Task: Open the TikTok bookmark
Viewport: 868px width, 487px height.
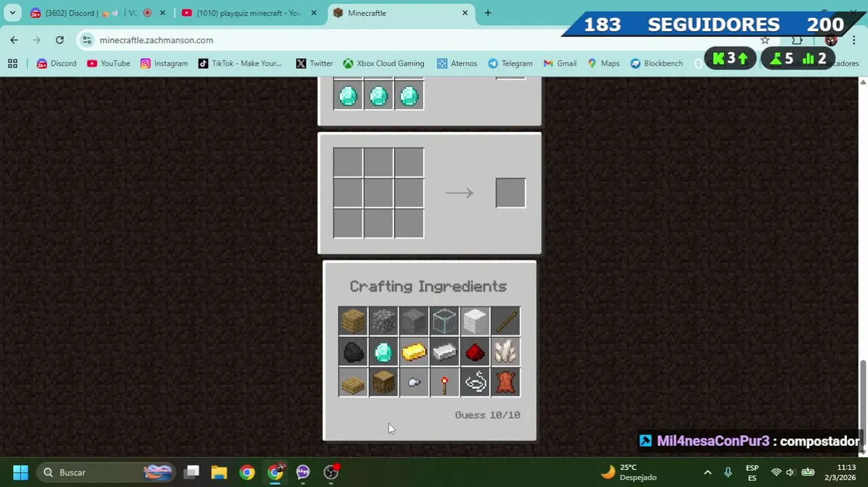Action: coord(240,63)
